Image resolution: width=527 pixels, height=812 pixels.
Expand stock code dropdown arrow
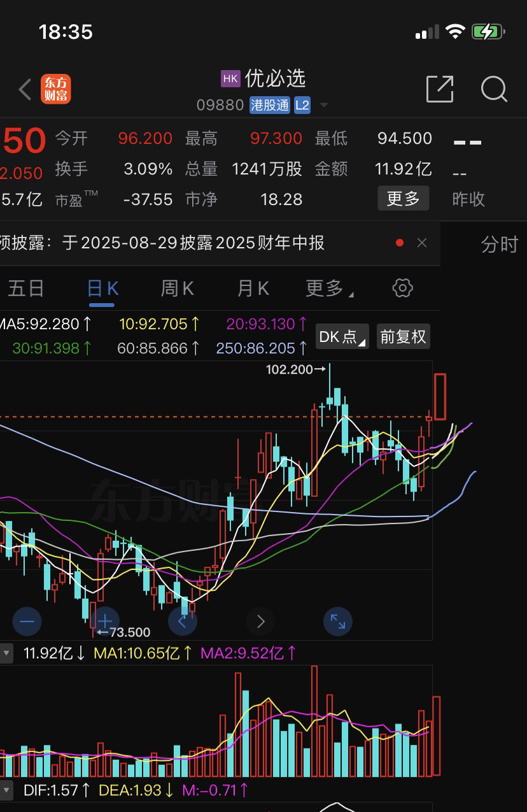point(324,105)
